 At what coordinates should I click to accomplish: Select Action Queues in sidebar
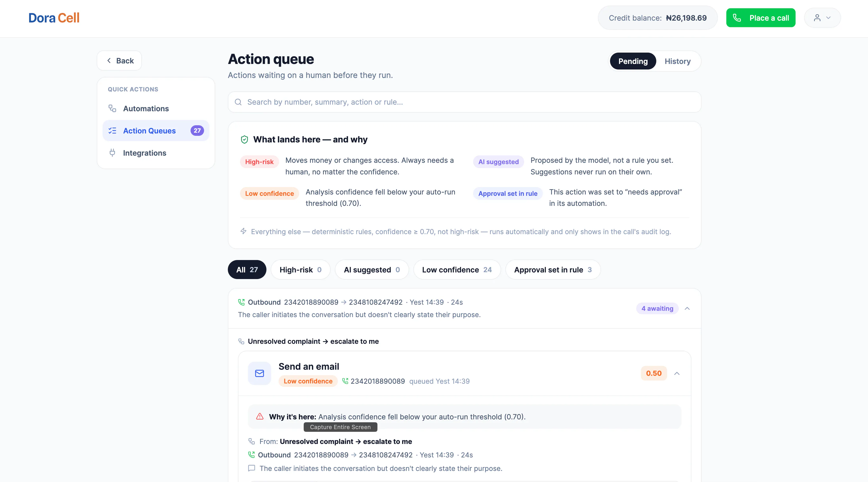click(x=156, y=131)
